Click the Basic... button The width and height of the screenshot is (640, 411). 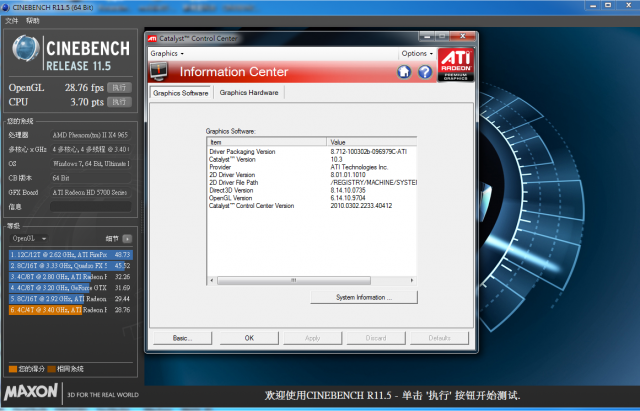coord(182,338)
